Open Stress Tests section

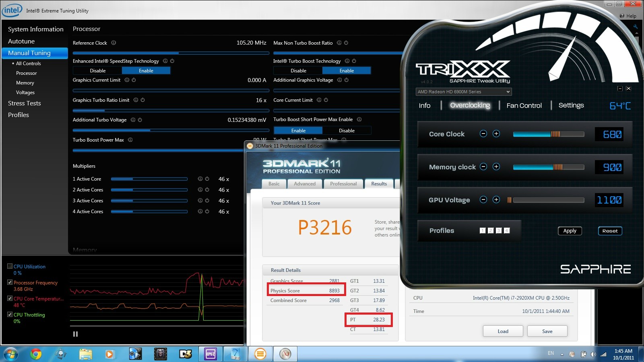click(x=24, y=103)
